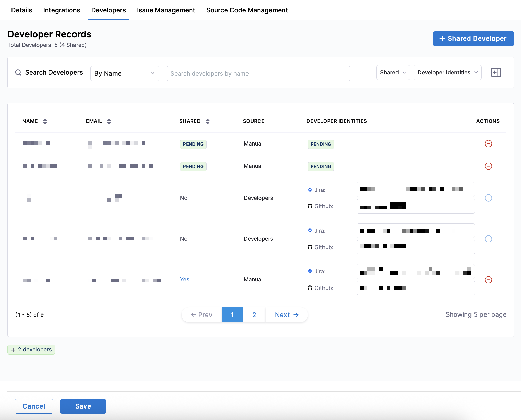521x420 pixels.
Task: Open the Source Code Management tab
Action: (x=247, y=10)
